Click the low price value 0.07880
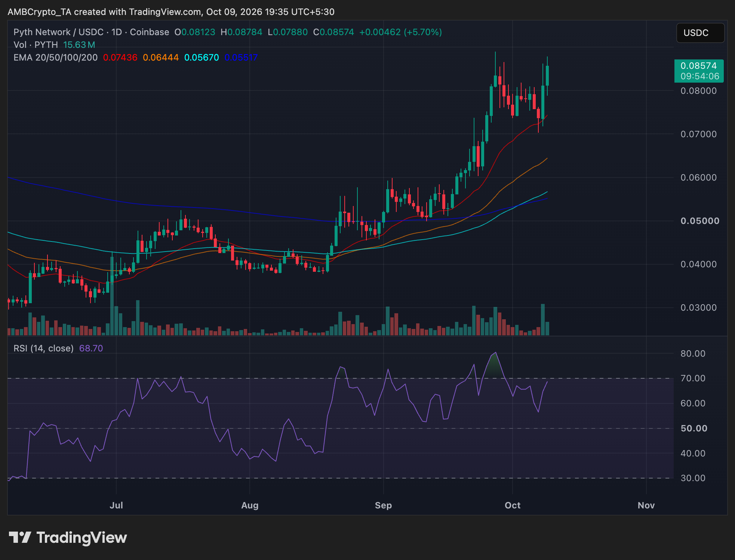The width and height of the screenshot is (735, 560). click(290, 32)
